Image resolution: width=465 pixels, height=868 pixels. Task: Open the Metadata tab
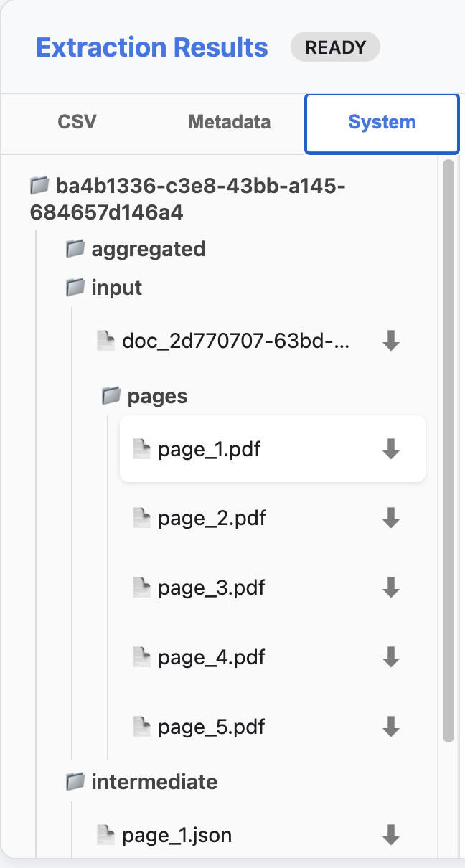(230, 122)
